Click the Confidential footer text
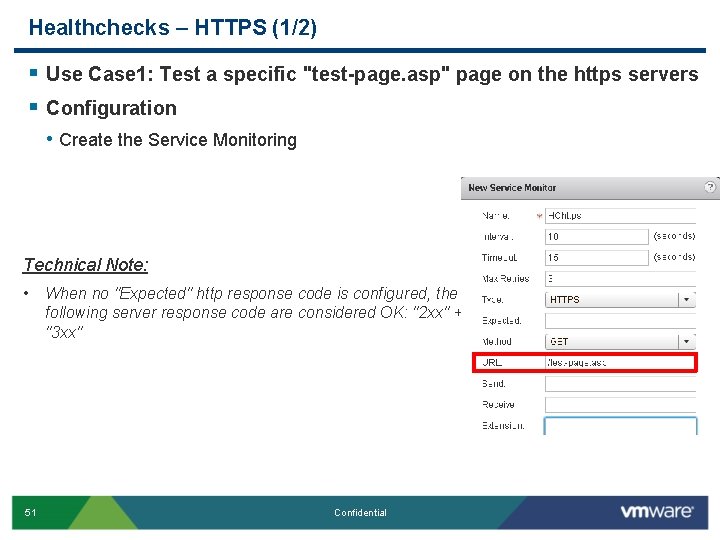Viewport: 720px width, 540px height. [x=360, y=512]
